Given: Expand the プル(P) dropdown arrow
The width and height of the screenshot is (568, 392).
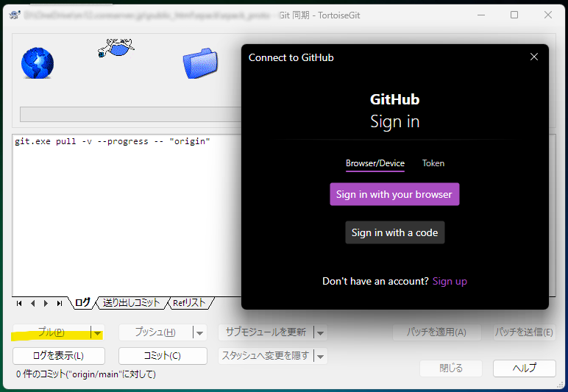Looking at the screenshot, I should (97, 332).
